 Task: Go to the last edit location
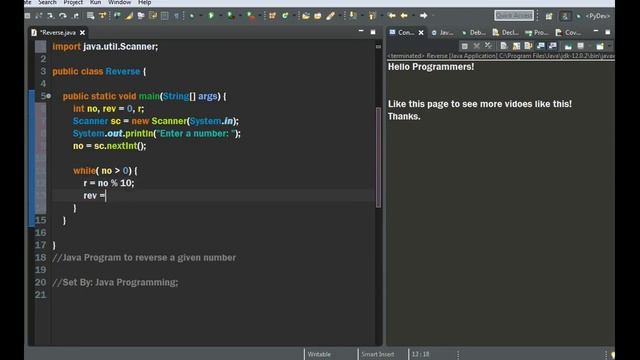point(391,16)
